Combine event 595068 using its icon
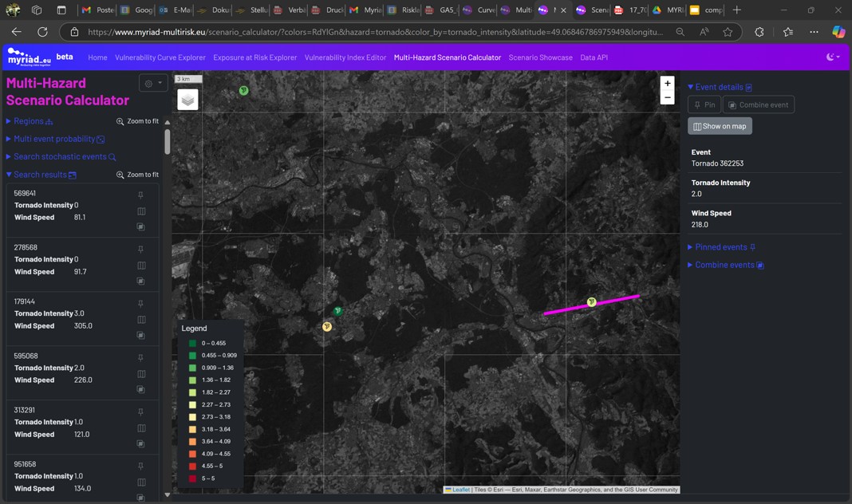The width and height of the screenshot is (852, 504). tap(140, 389)
